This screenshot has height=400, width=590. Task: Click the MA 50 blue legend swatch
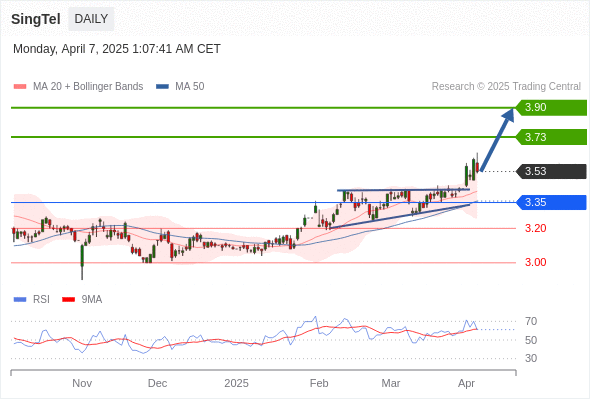coord(162,87)
